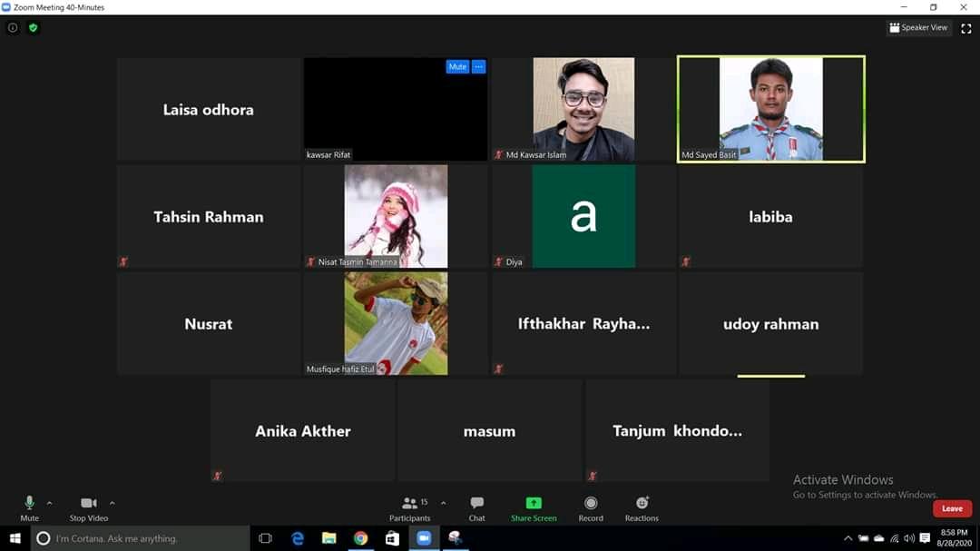Leave the meeting
This screenshot has height=551, width=980.
(951, 508)
